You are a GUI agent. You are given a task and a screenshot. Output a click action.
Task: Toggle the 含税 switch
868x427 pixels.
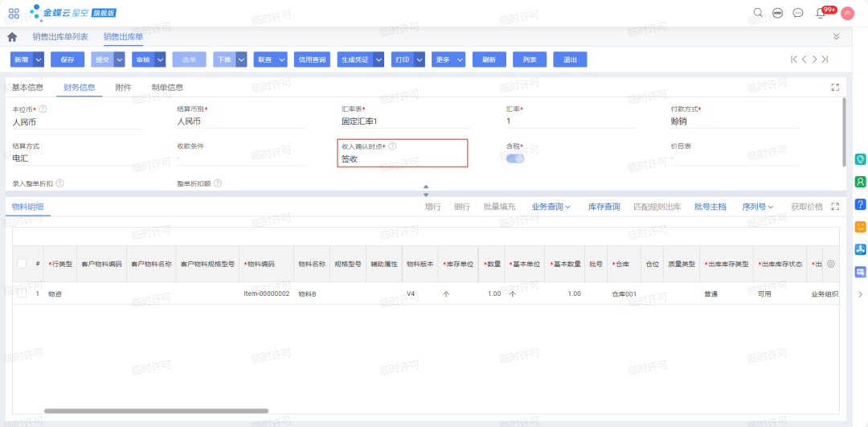(x=515, y=158)
